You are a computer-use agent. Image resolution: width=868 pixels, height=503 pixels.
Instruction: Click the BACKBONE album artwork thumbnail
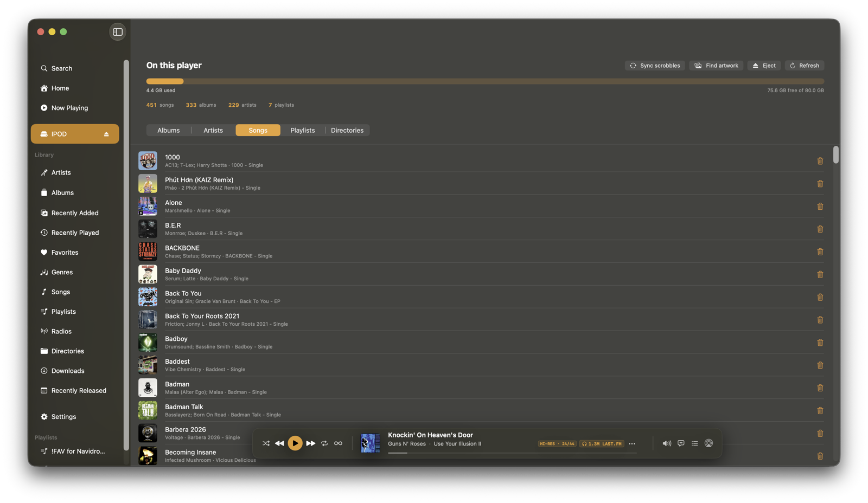(148, 251)
